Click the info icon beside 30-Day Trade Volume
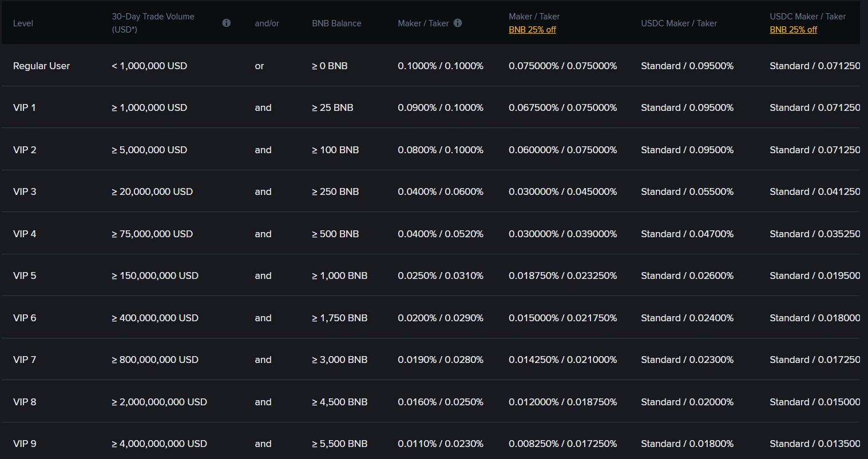Image resolution: width=868 pixels, height=459 pixels. tap(227, 23)
